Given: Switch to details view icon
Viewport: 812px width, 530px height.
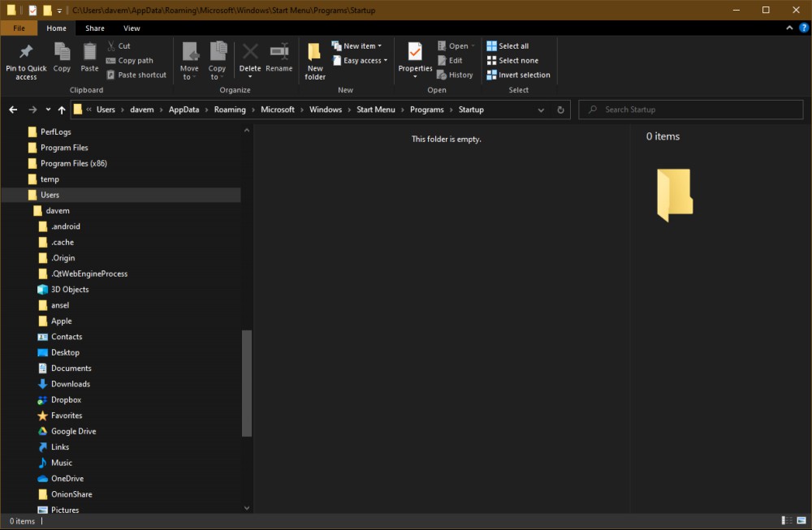Looking at the screenshot, I should [x=787, y=521].
